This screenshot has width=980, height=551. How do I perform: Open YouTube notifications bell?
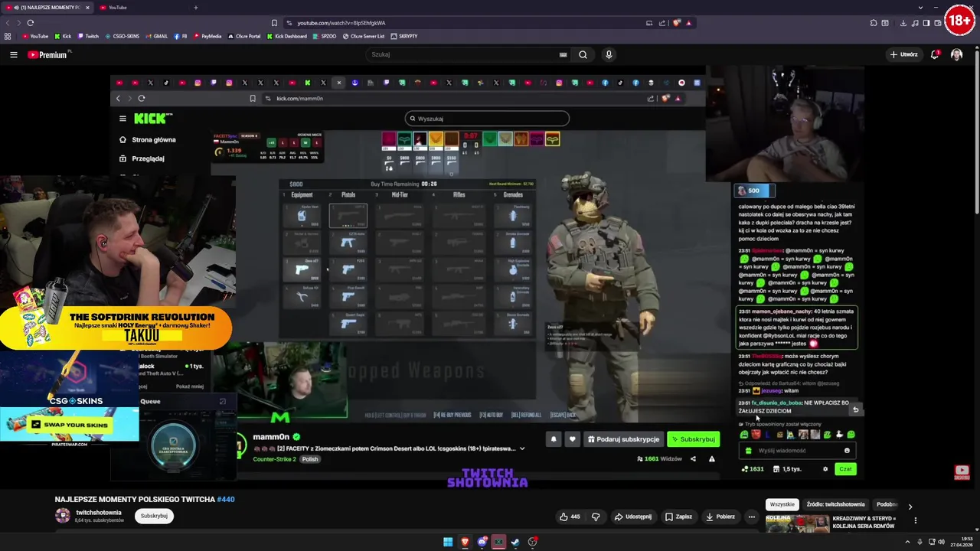click(935, 54)
